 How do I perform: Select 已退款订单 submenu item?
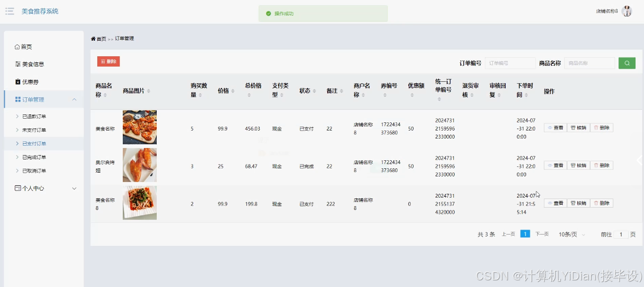coord(43,116)
